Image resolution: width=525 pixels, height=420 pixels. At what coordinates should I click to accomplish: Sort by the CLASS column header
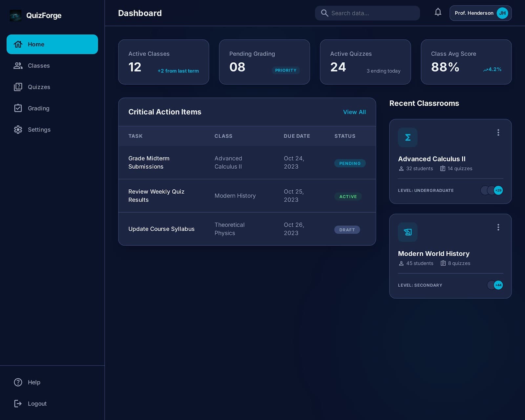[223, 136]
